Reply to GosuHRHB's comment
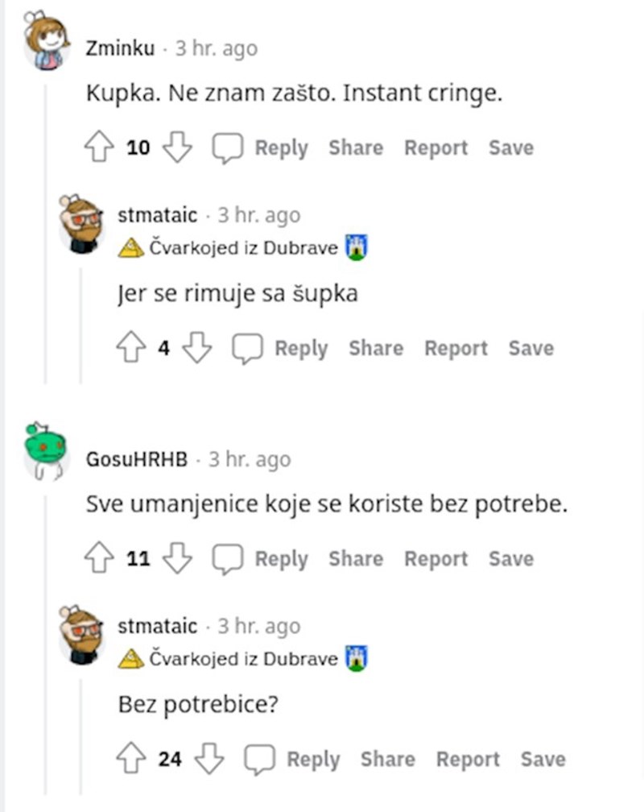Image resolution: width=644 pixels, height=812 pixels. click(x=281, y=559)
